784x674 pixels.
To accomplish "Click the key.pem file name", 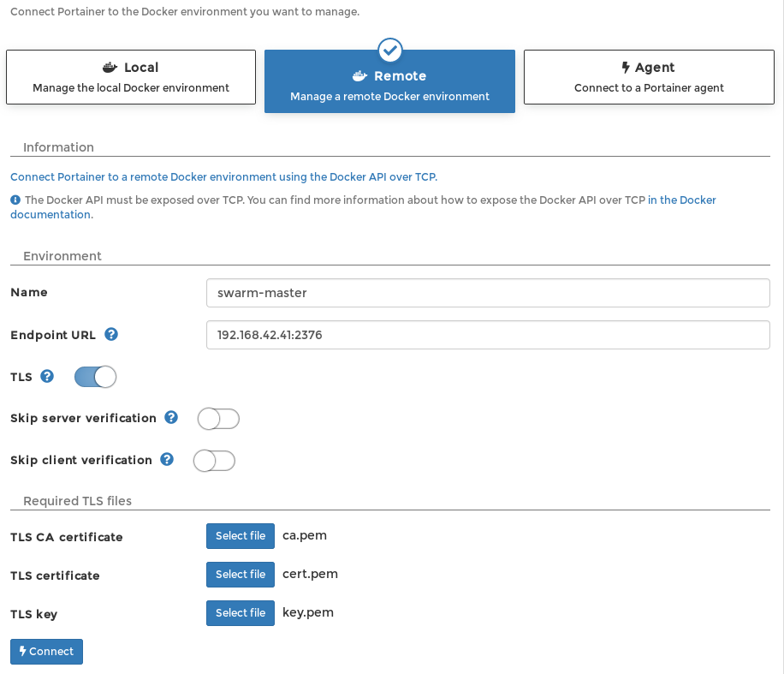I will pos(308,612).
